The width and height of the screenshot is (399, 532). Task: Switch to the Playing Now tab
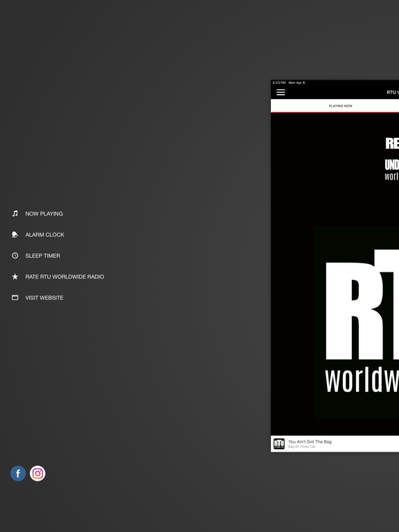point(340,106)
